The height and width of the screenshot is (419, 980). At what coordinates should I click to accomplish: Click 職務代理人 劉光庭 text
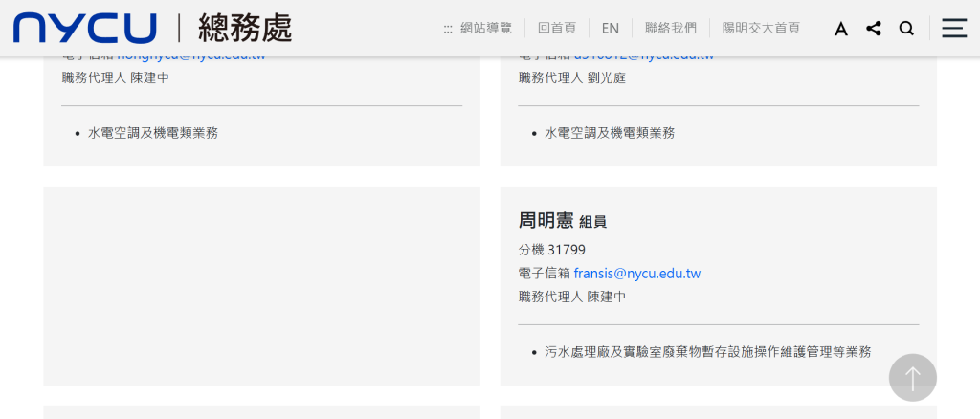click(x=572, y=77)
